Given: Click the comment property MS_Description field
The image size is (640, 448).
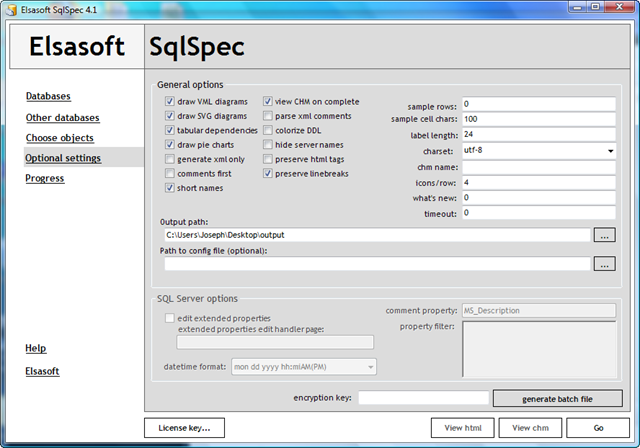Looking at the screenshot, I should point(539,310).
